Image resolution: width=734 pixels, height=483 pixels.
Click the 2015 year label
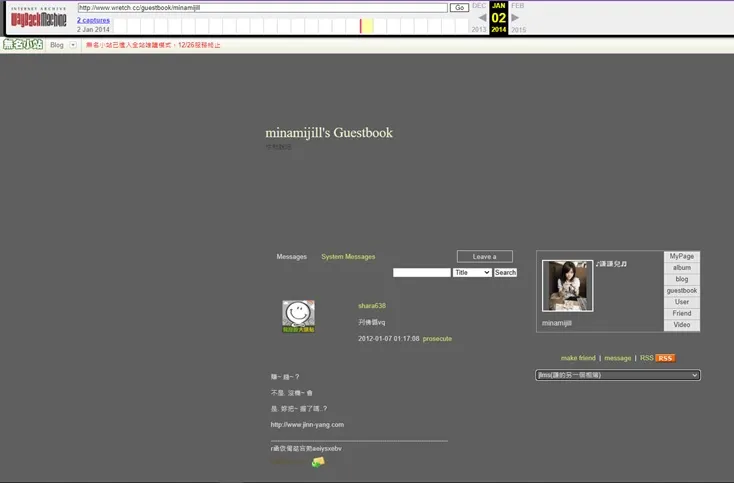[518, 29]
